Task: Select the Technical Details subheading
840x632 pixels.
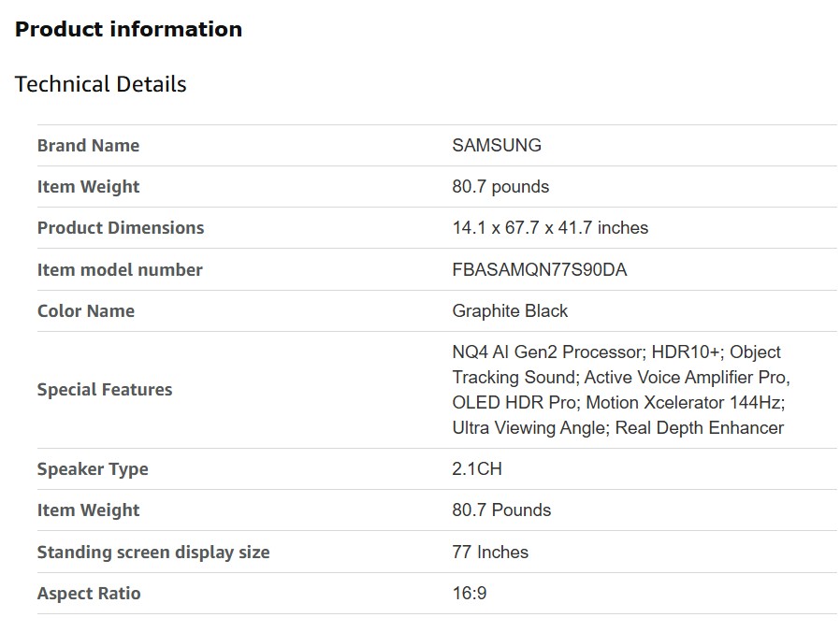Action: pyautogui.click(x=100, y=84)
